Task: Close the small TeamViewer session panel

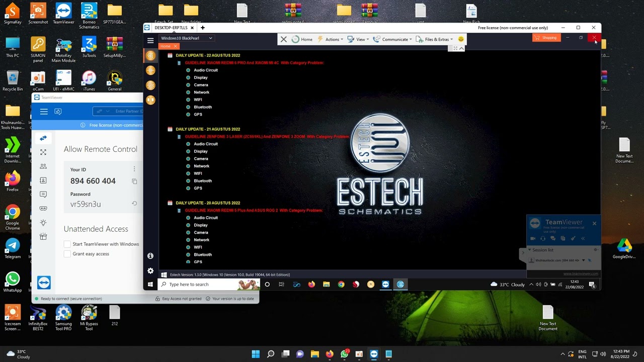Action: click(x=594, y=223)
